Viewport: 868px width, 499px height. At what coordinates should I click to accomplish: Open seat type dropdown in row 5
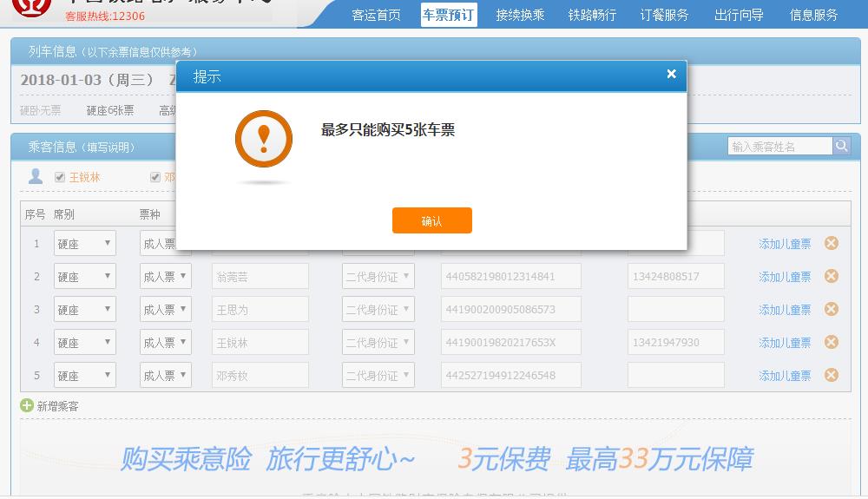(85, 375)
